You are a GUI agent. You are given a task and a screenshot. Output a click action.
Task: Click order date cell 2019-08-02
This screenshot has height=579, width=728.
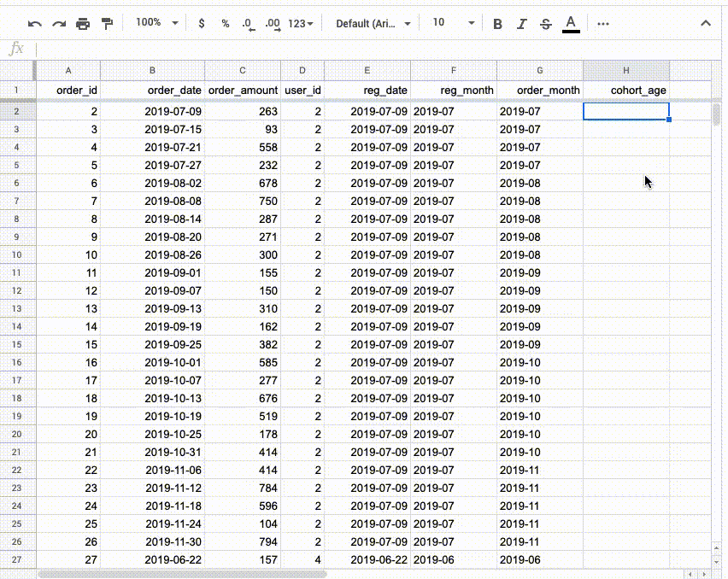[x=152, y=184]
